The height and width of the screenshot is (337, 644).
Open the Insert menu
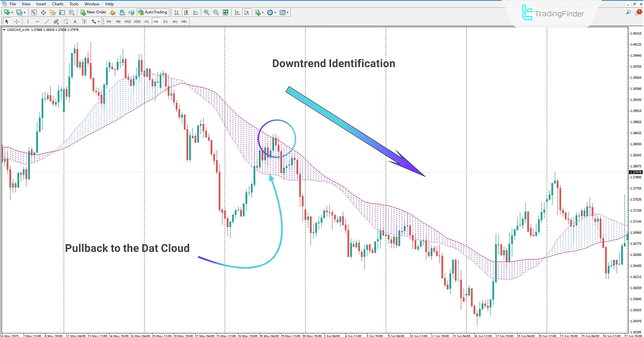coord(41,4)
